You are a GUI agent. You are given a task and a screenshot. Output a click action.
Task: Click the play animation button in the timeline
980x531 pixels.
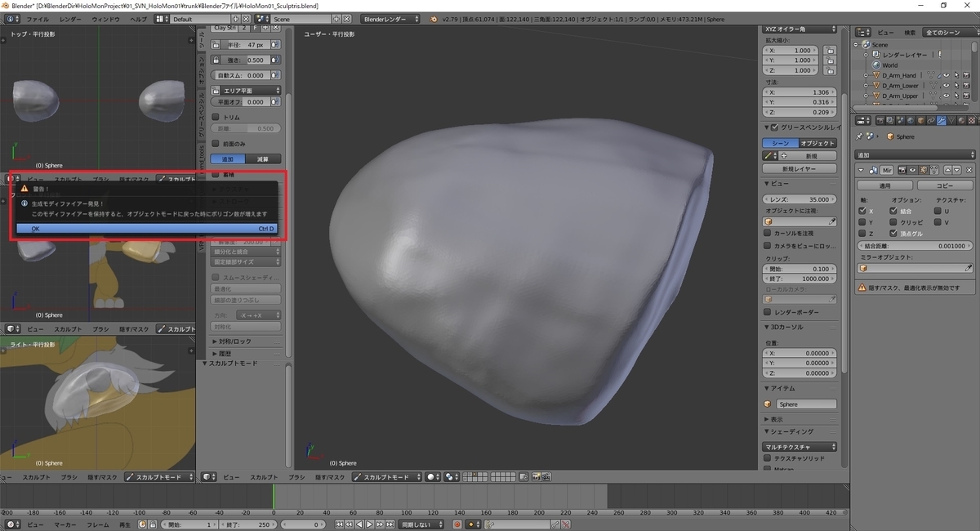(369, 524)
